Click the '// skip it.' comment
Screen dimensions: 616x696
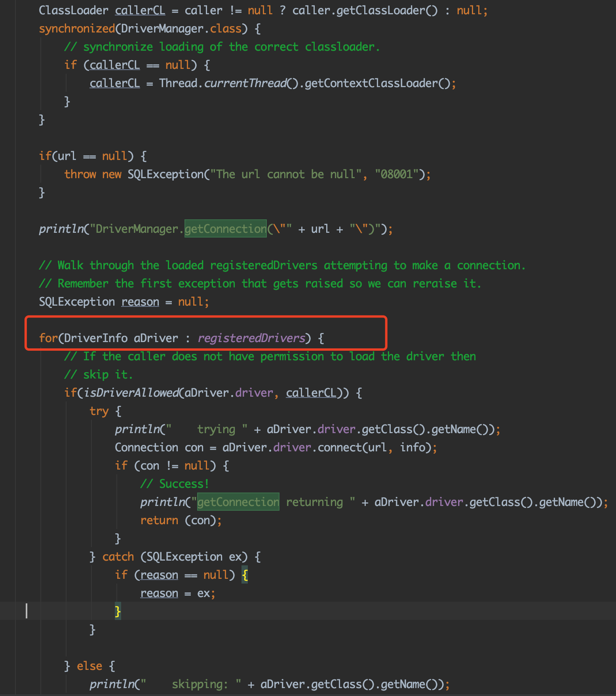tap(99, 375)
